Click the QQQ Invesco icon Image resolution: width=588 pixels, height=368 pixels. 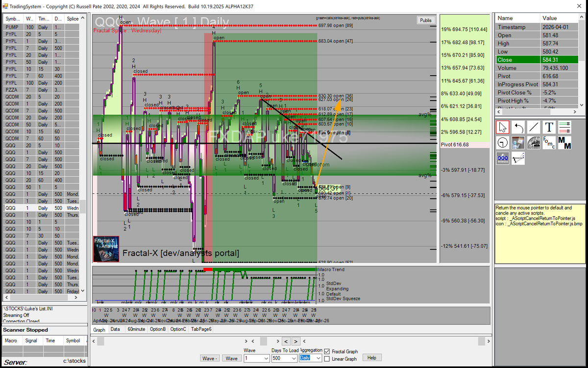[x=502, y=158]
